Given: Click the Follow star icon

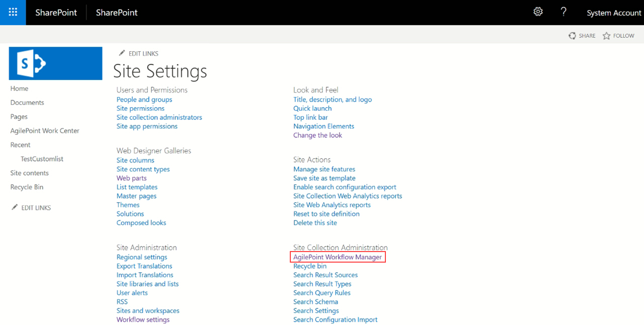Looking at the screenshot, I should [x=606, y=36].
